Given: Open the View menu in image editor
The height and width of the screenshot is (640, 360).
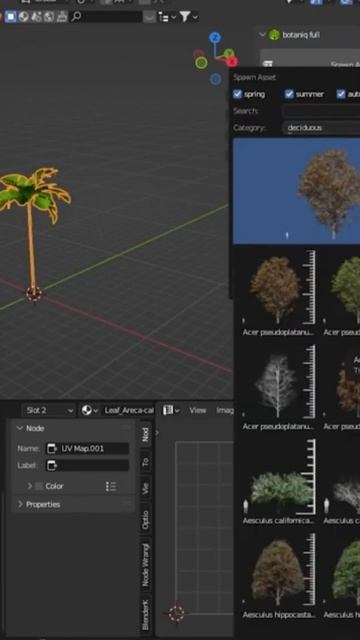Looking at the screenshot, I should point(198,410).
